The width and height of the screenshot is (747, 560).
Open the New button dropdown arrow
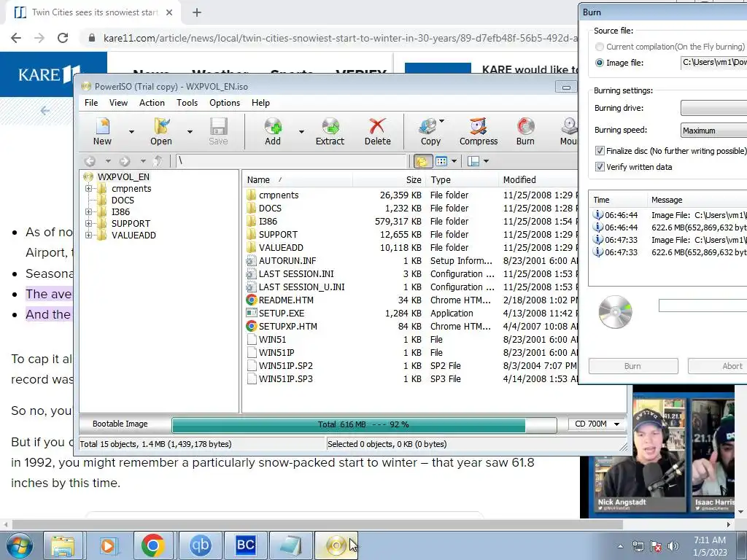pos(131,132)
